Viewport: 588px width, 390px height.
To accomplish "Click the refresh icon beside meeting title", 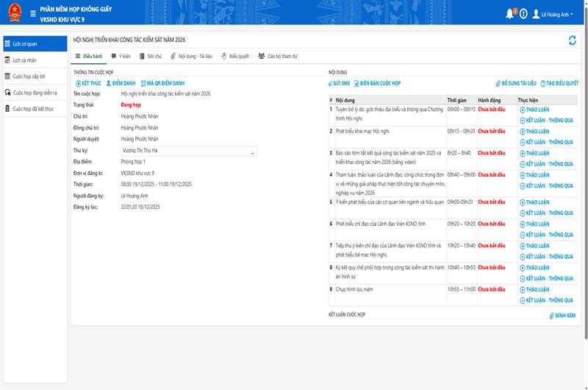I will coord(573,40).
